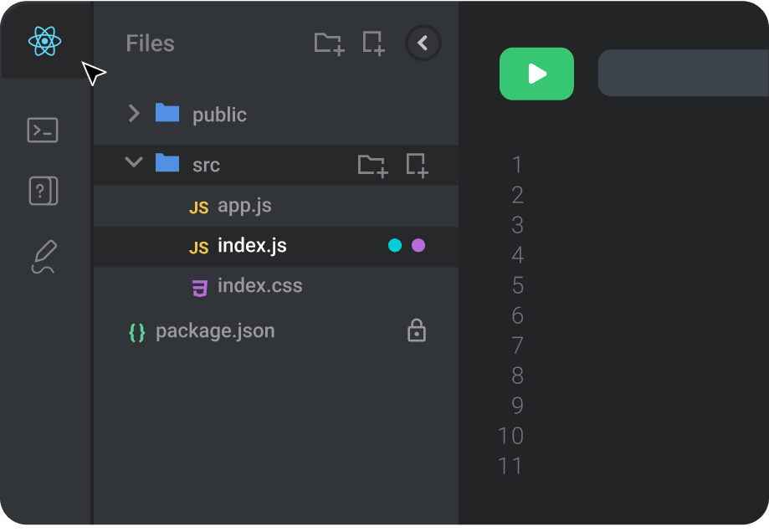This screenshot has width=769, height=532.
Task: Click the purple status dot on index.js
Action: click(418, 246)
